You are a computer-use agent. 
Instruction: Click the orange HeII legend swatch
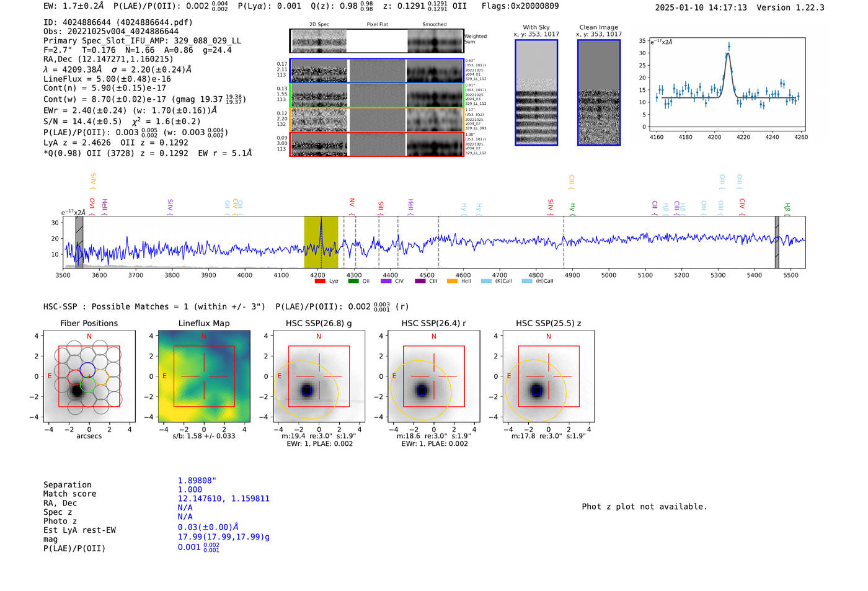tap(452, 281)
